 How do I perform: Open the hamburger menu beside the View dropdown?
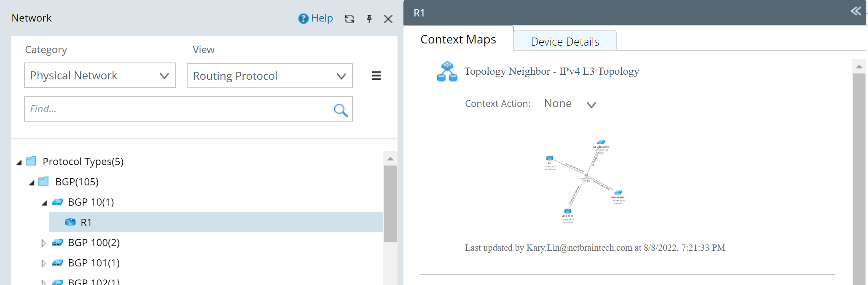click(x=376, y=76)
